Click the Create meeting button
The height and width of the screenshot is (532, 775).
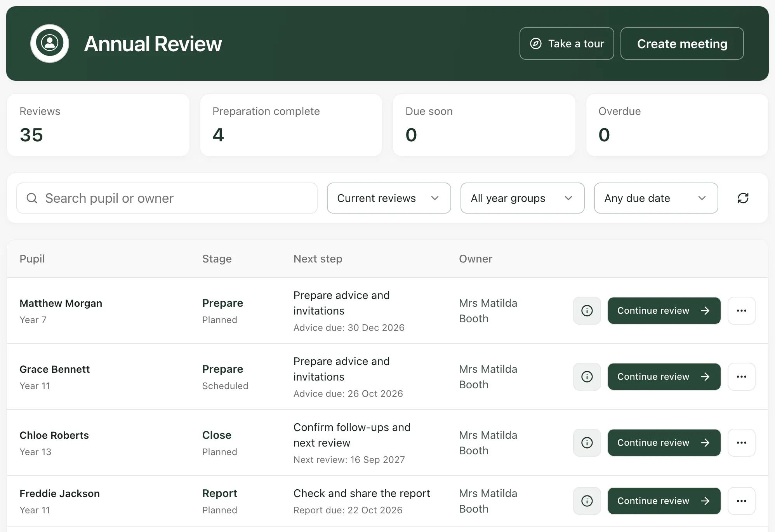pyautogui.click(x=682, y=43)
